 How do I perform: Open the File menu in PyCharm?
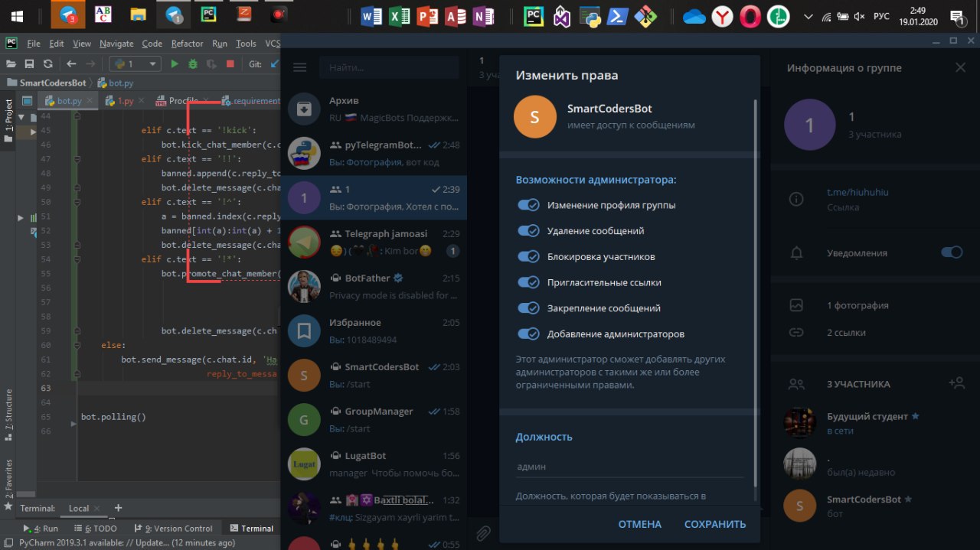click(x=34, y=44)
